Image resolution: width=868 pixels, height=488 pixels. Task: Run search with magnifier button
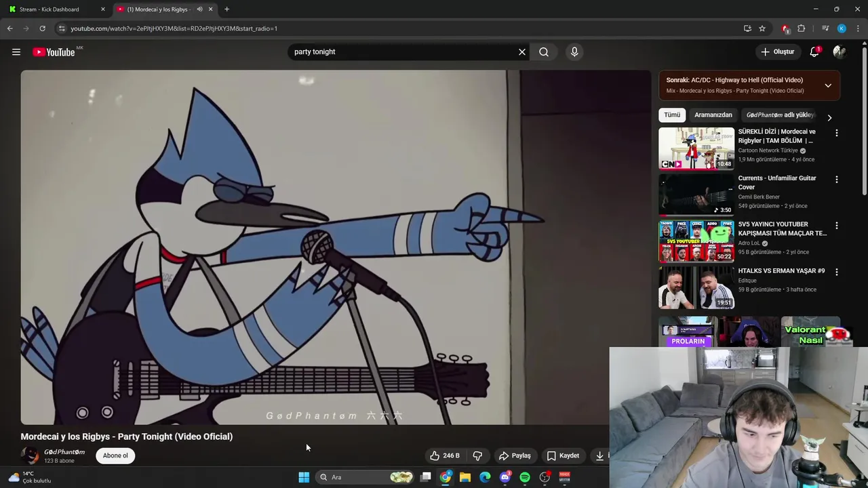click(544, 52)
